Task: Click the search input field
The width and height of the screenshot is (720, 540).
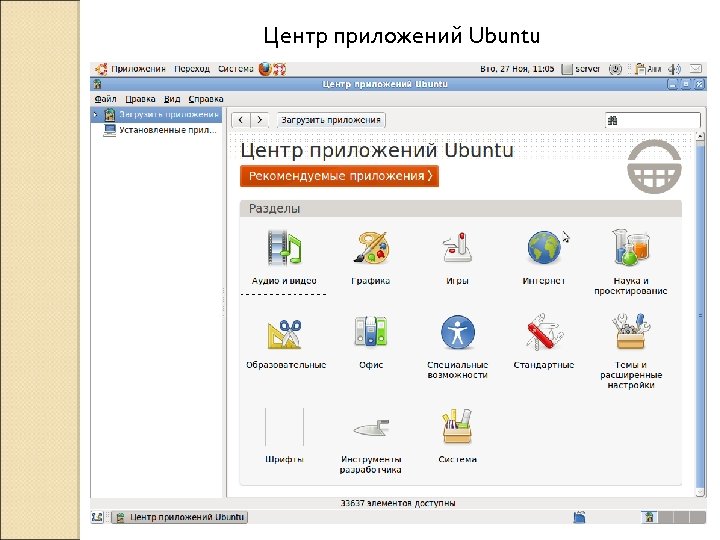Action: pyautogui.click(x=653, y=120)
